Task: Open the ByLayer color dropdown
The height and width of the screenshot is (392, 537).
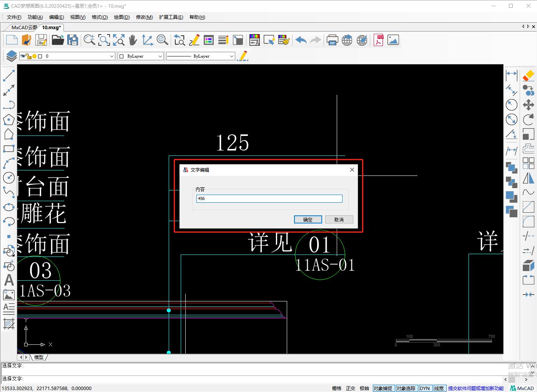Action: (x=160, y=56)
